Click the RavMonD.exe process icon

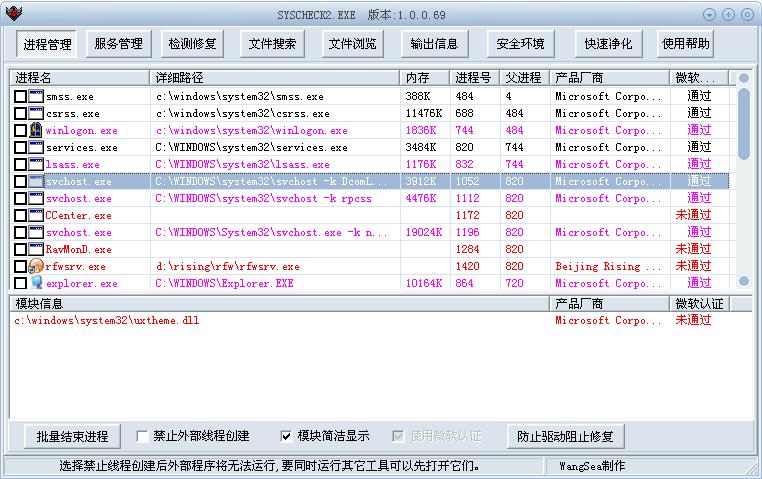tap(36, 249)
